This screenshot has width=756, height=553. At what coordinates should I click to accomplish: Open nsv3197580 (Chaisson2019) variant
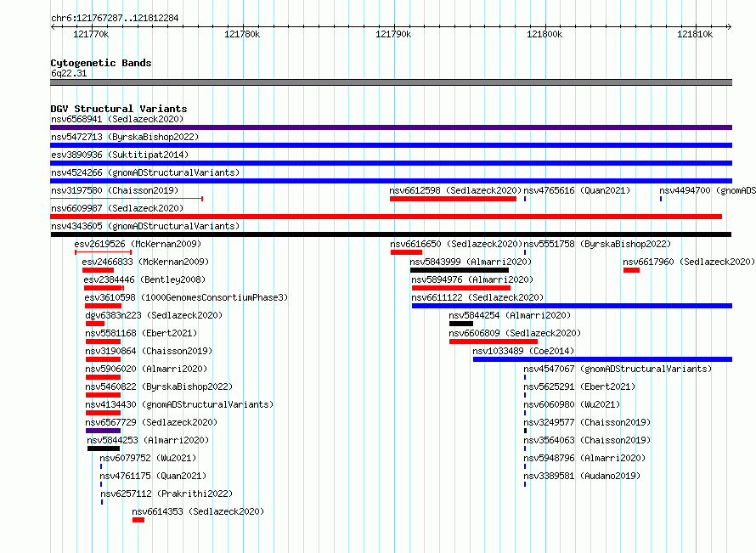click(x=115, y=190)
